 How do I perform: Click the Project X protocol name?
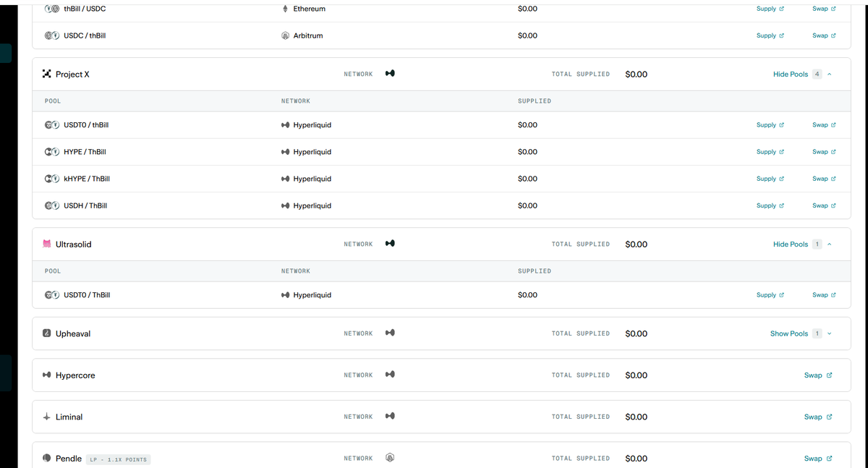pos(72,75)
